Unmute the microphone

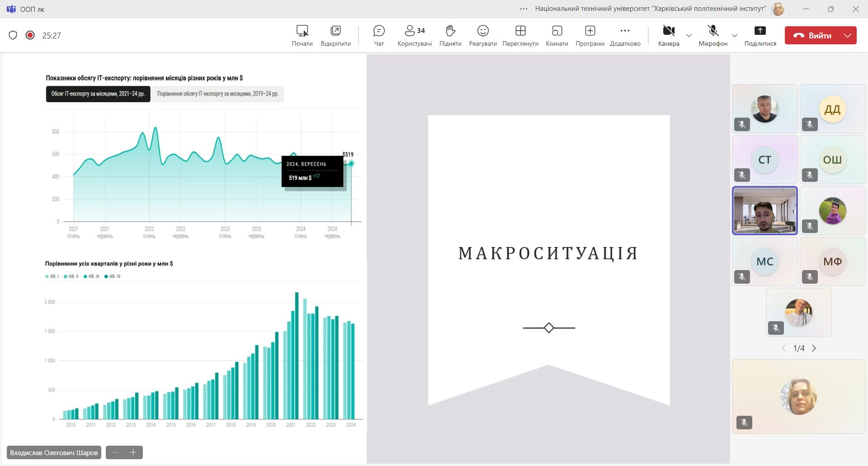point(713,35)
